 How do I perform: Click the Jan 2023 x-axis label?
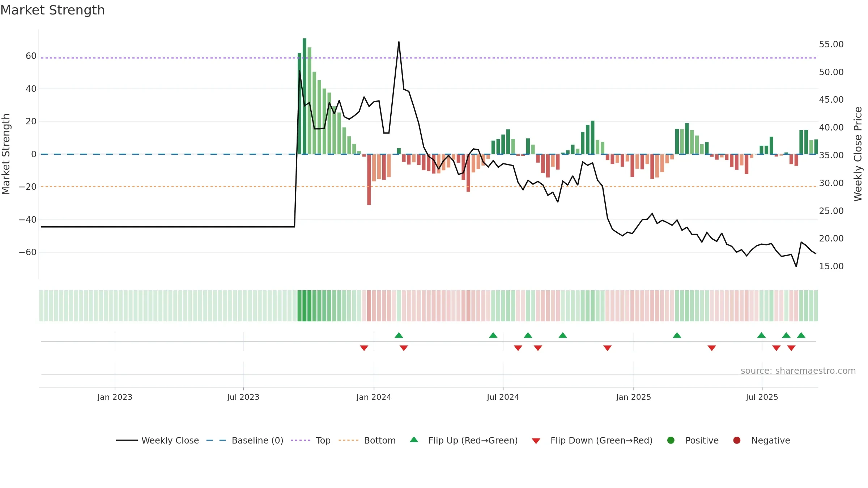point(115,397)
